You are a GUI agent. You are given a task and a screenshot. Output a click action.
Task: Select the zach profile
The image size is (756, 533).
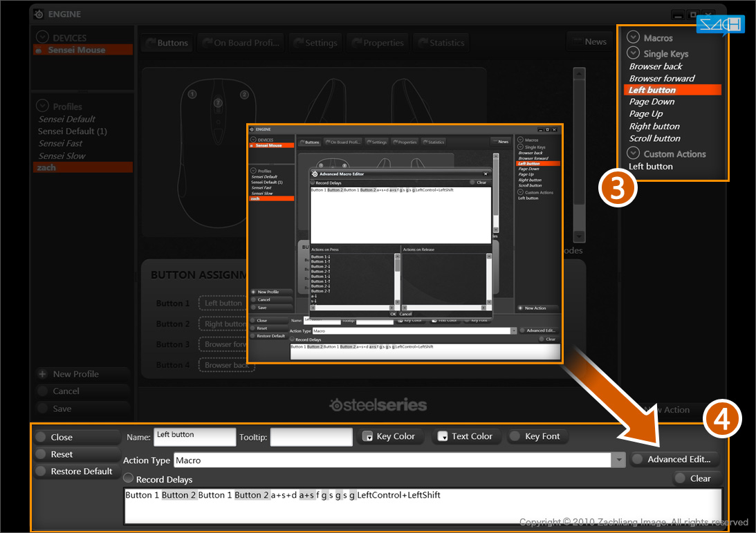[83, 168]
